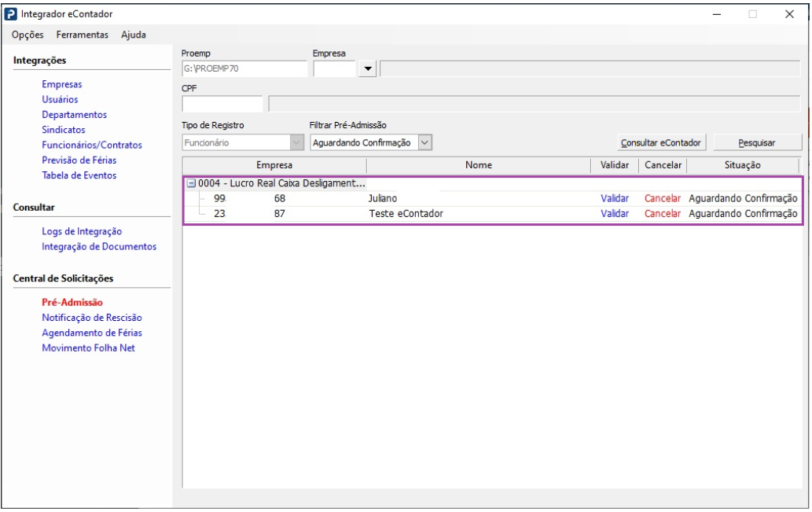This screenshot has height=512, width=812.
Task: Click Validar for Juliano
Action: 615,198
